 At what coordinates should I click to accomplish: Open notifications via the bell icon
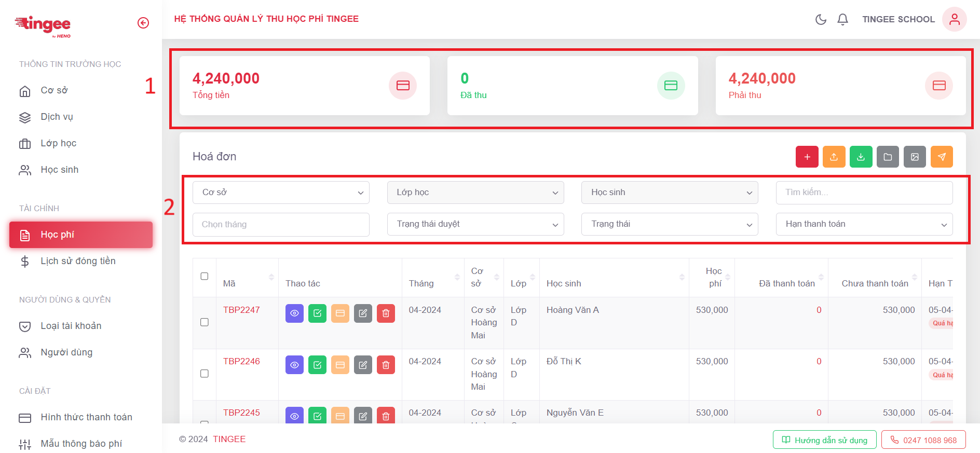pyautogui.click(x=842, y=20)
